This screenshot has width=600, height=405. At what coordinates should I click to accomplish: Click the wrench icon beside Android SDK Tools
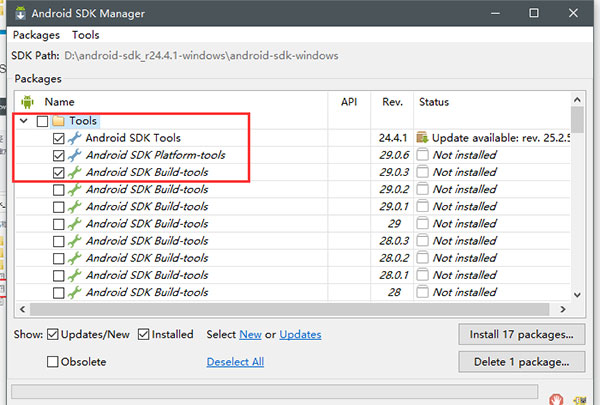[x=75, y=138]
